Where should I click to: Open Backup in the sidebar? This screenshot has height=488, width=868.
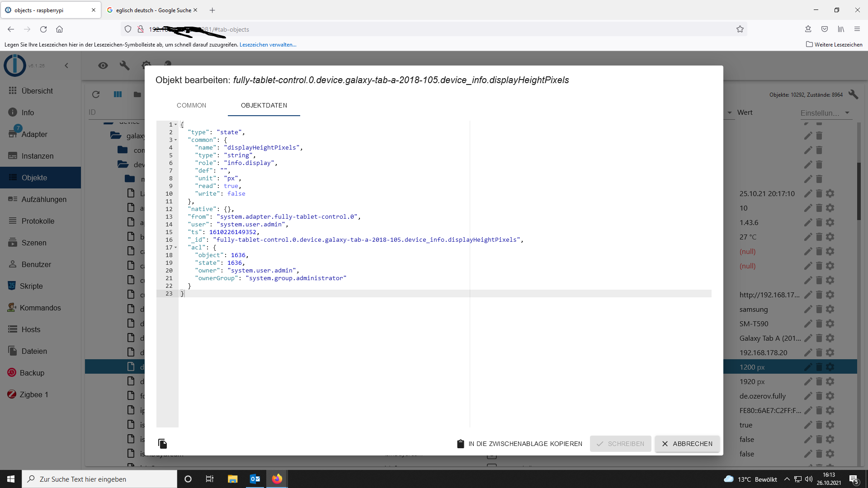[x=41, y=373]
